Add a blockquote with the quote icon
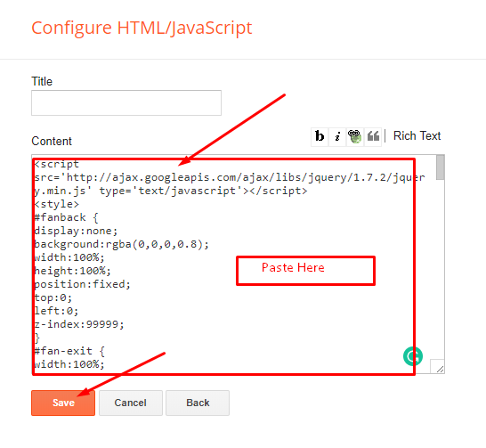The height and width of the screenshot is (448, 486). (373, 136)
